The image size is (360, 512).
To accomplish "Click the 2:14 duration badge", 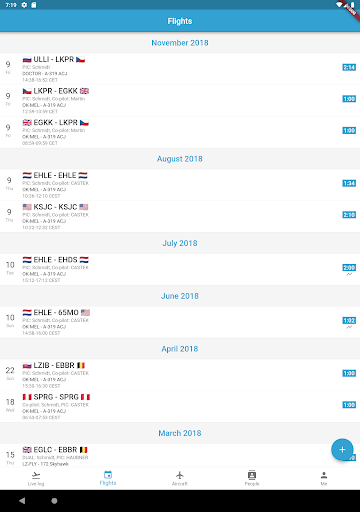I will 349,67.
